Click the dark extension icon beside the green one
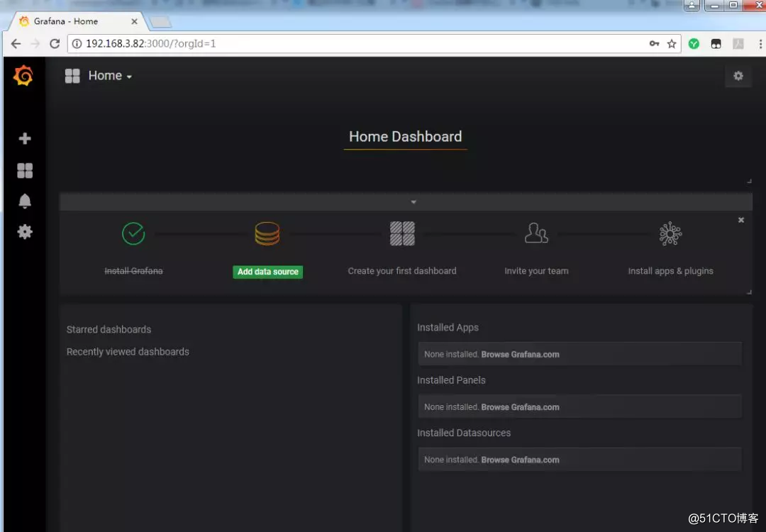Image resolution: width=766 pixels, height=532 pixels. pyautogui.click(x=716, y=44)
